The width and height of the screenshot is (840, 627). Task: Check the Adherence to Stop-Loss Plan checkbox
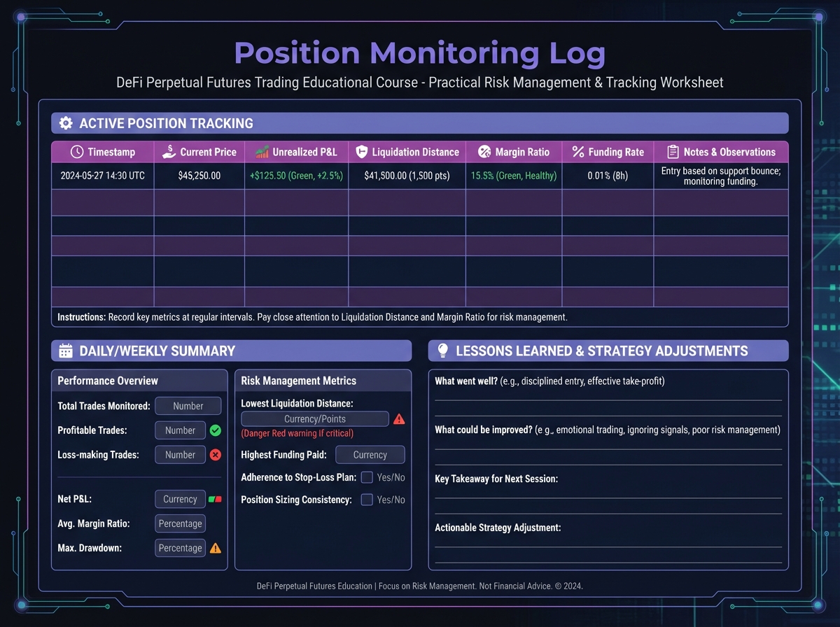(x=367, y=477)
